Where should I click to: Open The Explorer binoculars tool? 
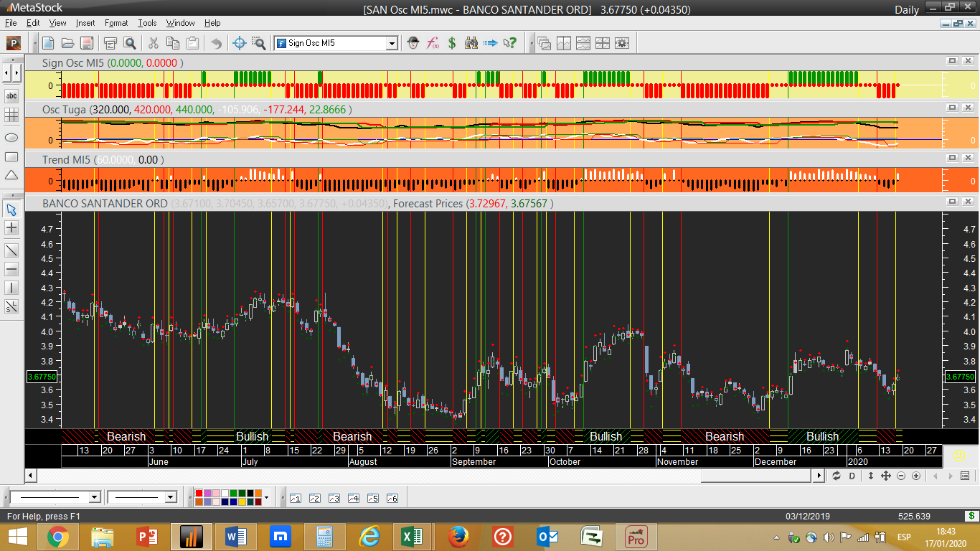[471, 43]
